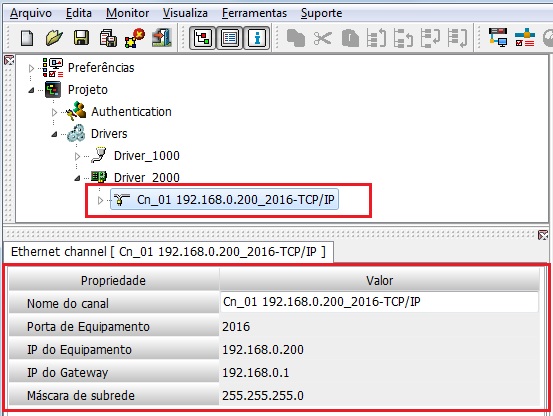Click the third move-item list arrow icon

click(x=430, y=38)
